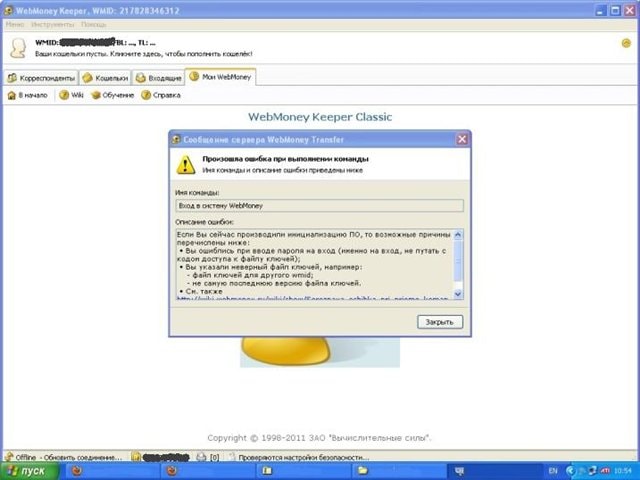Image resolution: width=640 pixels, height=480 pixels.
Task: Click the incoming messages [0] status icon
Action: [201, 457]
